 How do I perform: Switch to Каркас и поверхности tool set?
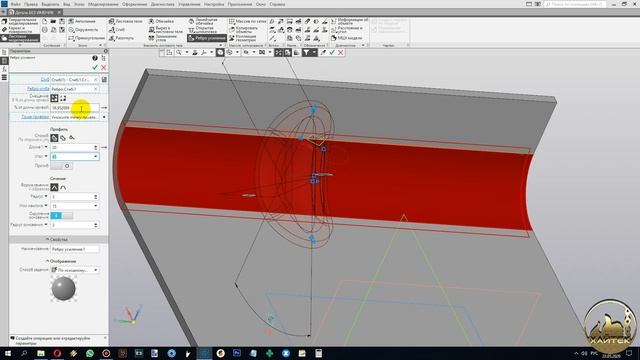coord(20,30)
